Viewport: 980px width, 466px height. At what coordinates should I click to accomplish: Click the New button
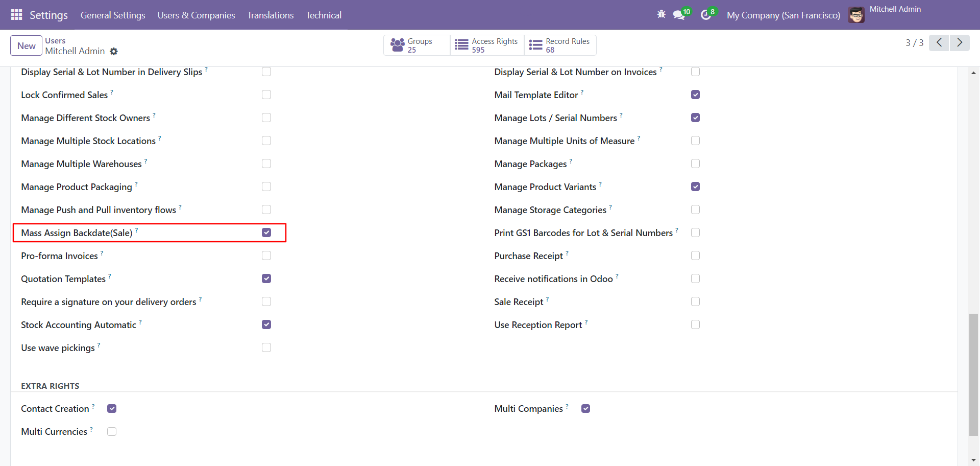pyautogui.click(x=27, y=45)
